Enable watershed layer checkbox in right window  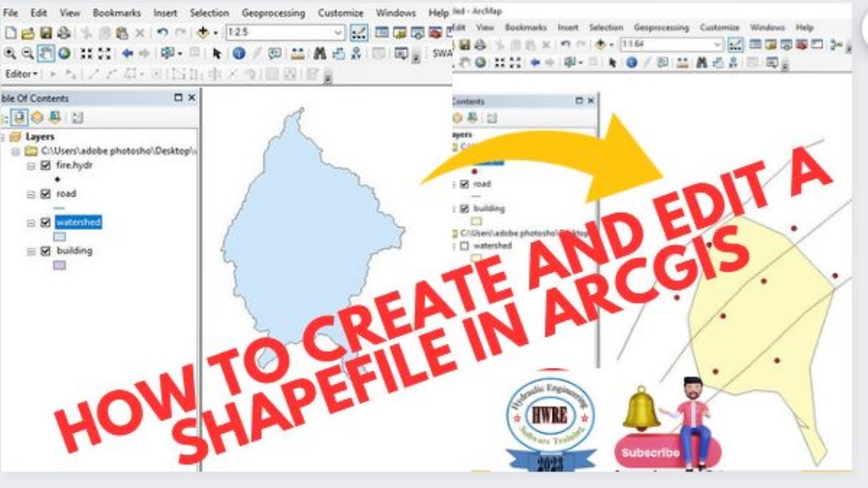pos(465,245)
